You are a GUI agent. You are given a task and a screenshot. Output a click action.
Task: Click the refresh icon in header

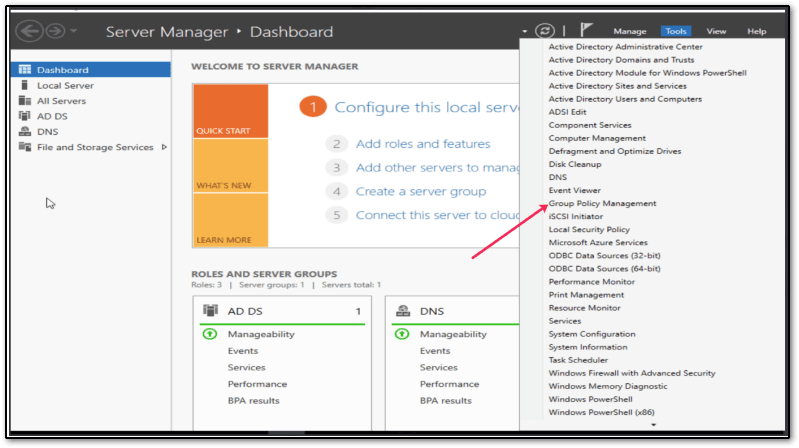point(544,31)
